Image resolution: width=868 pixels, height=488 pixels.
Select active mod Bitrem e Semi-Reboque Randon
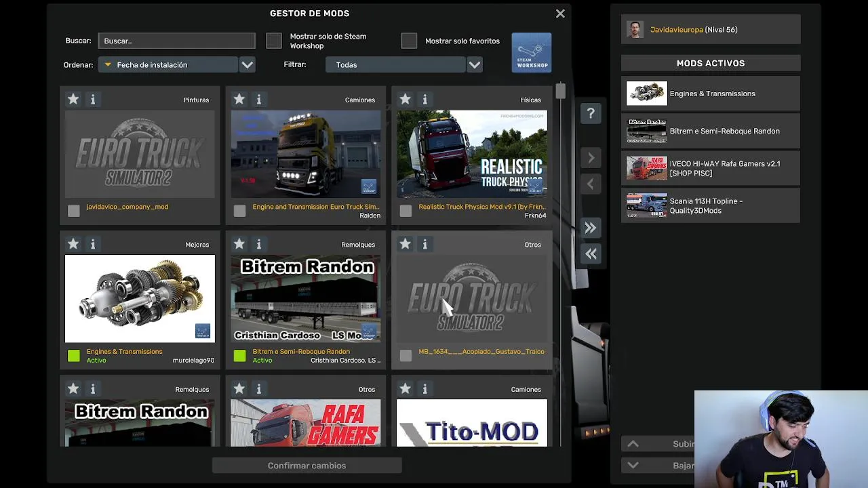click(711, 131)
